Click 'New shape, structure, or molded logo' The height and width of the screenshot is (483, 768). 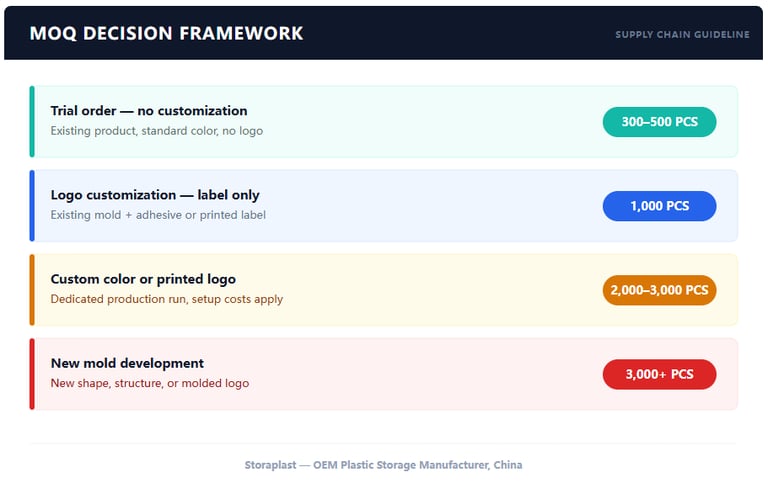click(150, 383)
